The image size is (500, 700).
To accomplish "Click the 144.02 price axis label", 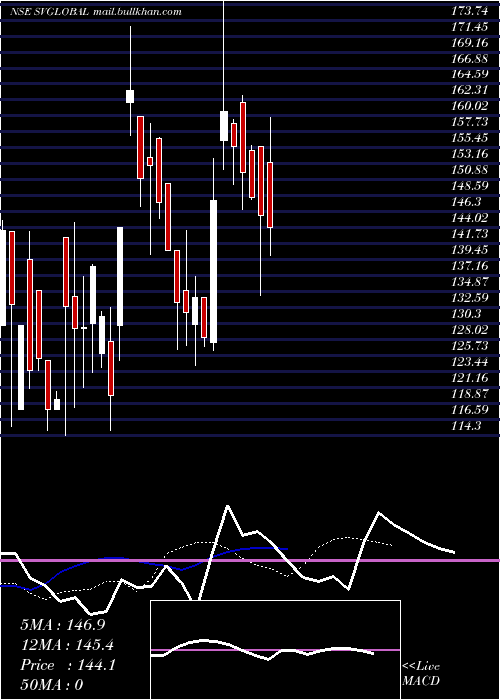I will [470, 218].
